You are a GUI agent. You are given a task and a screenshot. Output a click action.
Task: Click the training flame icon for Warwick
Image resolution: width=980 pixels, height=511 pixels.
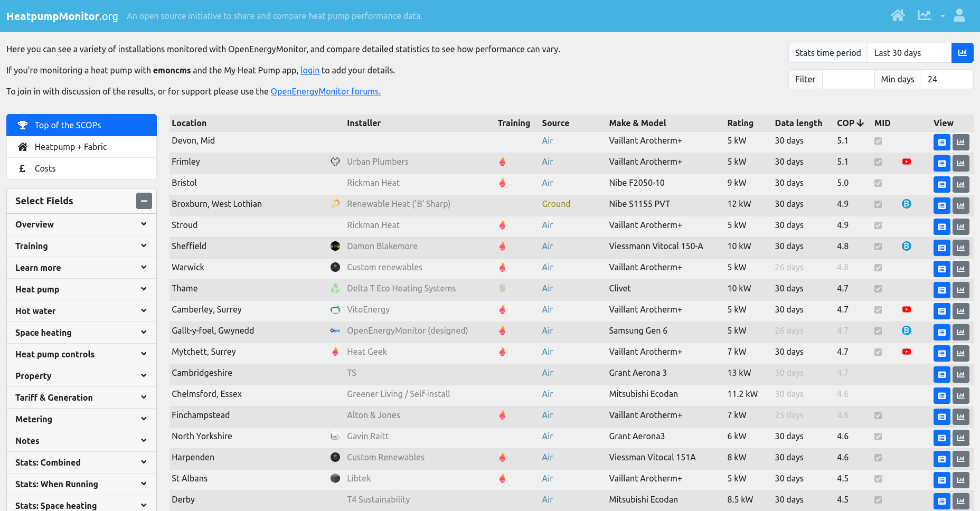[502, 267]
